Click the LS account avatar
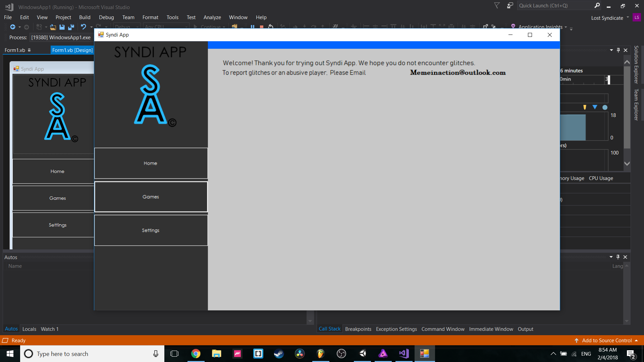Image resolution: width=644 pixels, height=362 pixels. pos(637,17)
